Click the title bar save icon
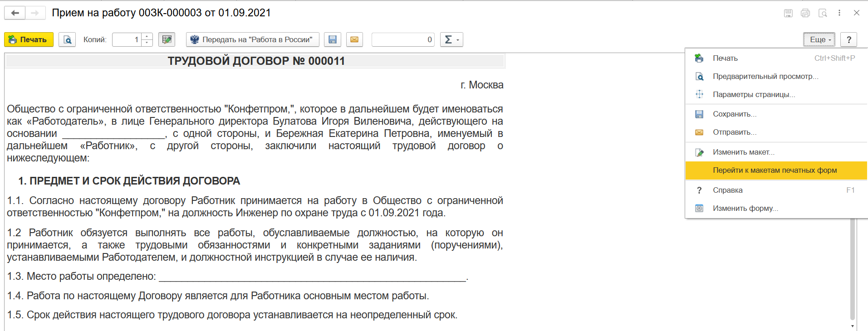This screenshot has width=868, height=331. pos(788,13)
